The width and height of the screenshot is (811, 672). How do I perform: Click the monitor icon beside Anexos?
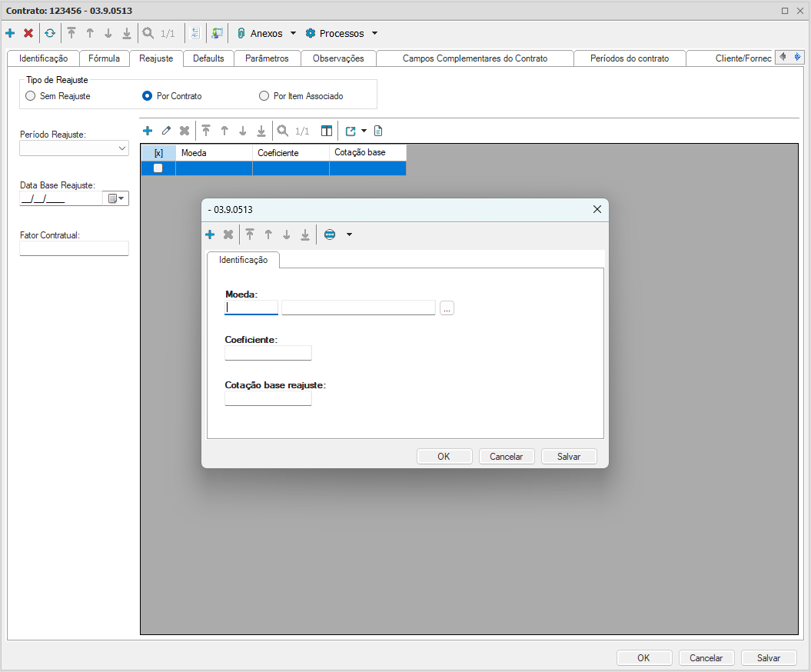coord(218,33)
